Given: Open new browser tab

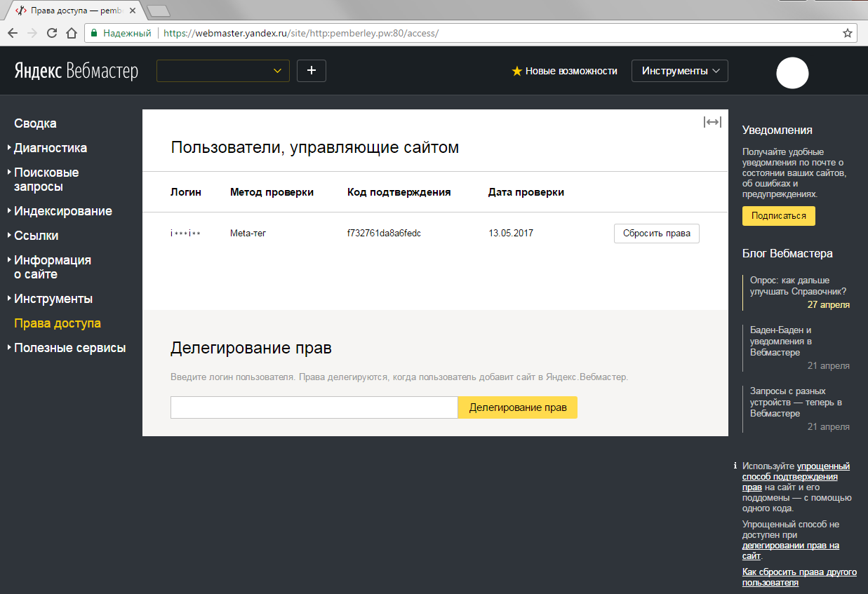Looking at the screenshot, I should (x=159, y=11).
